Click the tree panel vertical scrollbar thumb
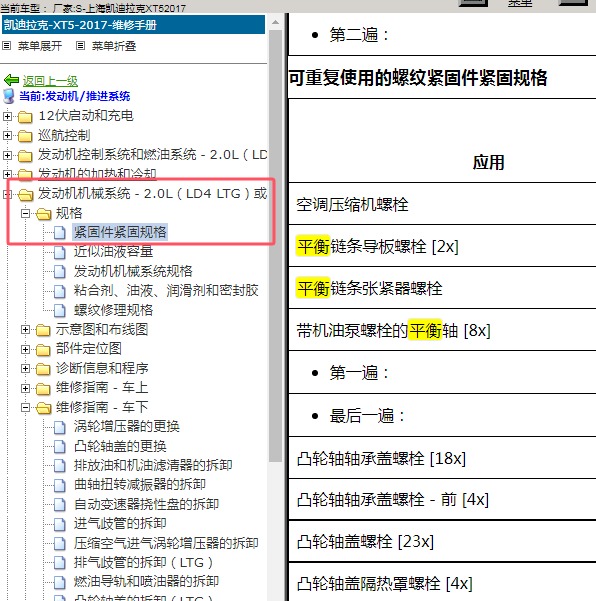 275,245
